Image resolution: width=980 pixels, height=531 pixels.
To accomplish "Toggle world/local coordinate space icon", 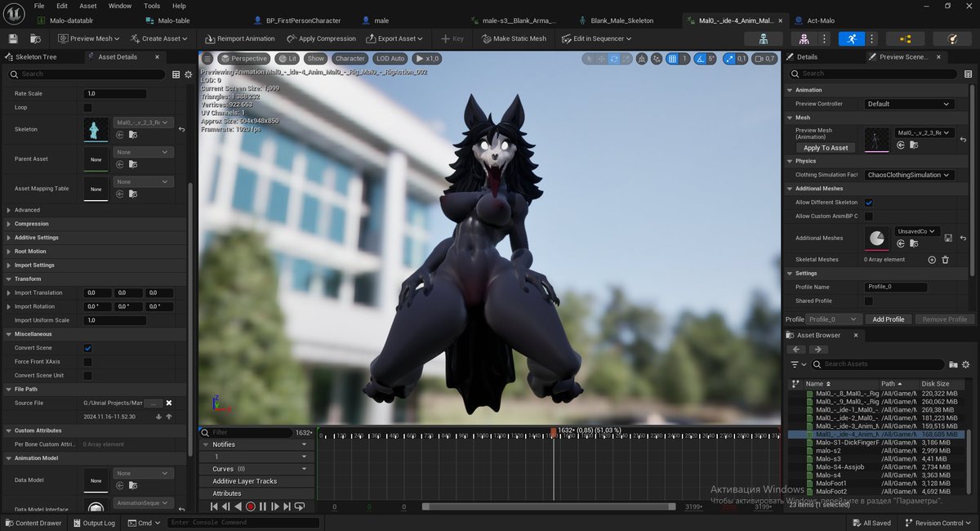I will (x=642, y=58).
